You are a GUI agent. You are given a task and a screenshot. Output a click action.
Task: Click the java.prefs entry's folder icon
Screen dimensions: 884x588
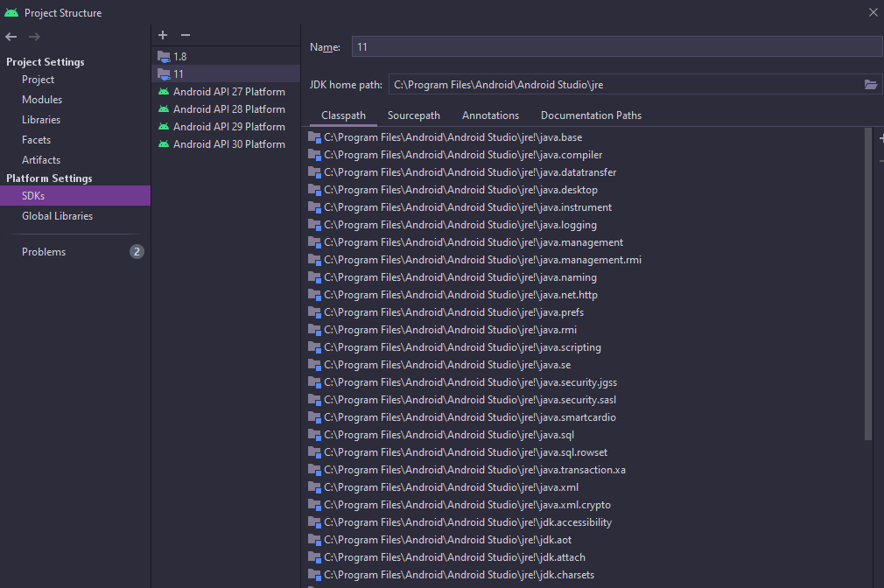[314, 312]
